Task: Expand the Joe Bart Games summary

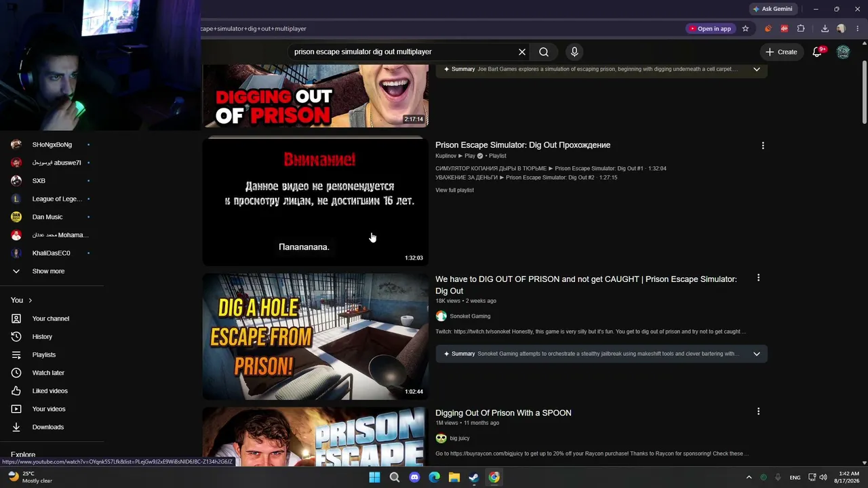Action: tap(757, 69)
